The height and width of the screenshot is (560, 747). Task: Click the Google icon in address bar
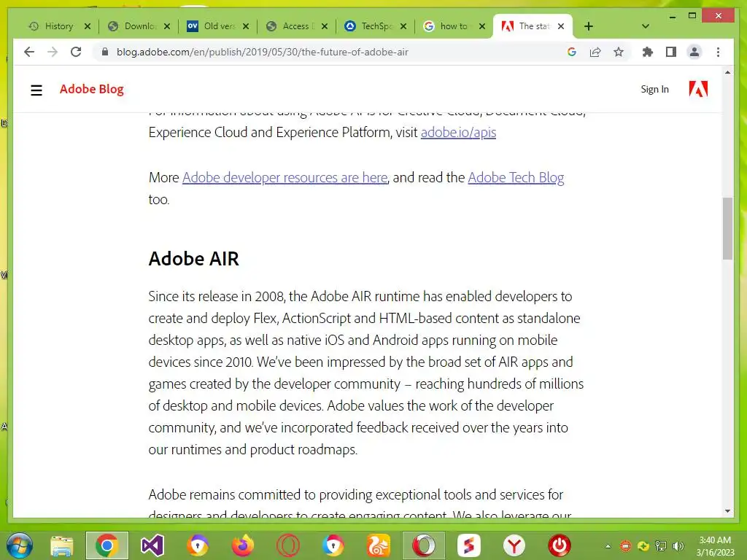[x=572, y=52]
